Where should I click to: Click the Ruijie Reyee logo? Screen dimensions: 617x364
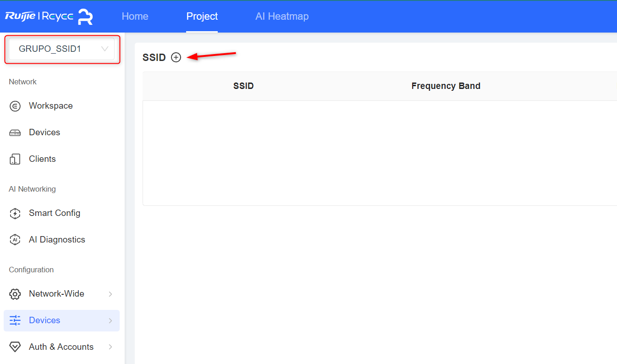tap(49, 17)
